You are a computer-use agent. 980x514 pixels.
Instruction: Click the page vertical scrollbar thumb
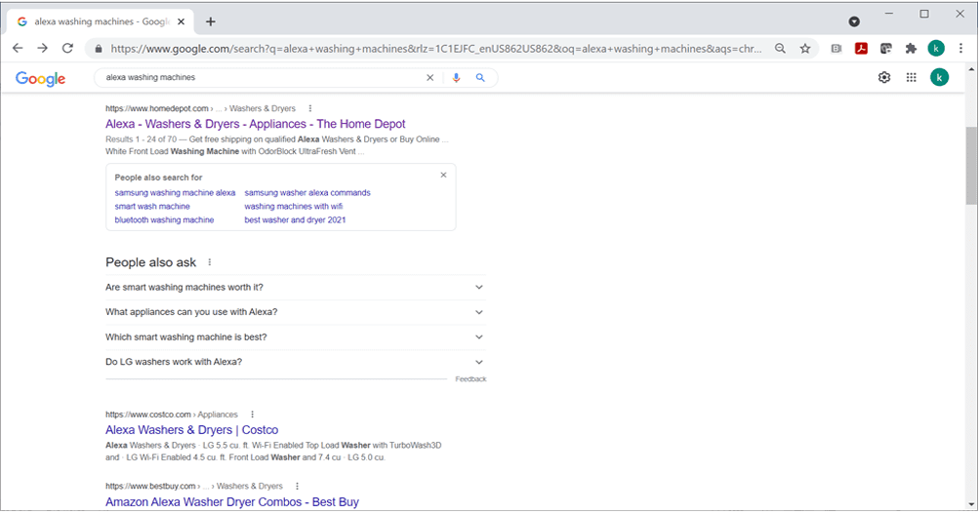(971, 164)
